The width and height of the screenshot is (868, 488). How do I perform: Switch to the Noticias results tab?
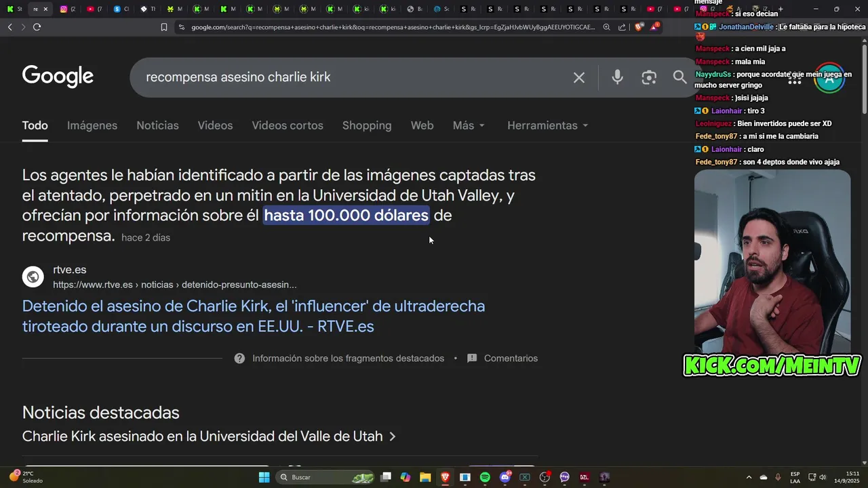pos(157,125)
